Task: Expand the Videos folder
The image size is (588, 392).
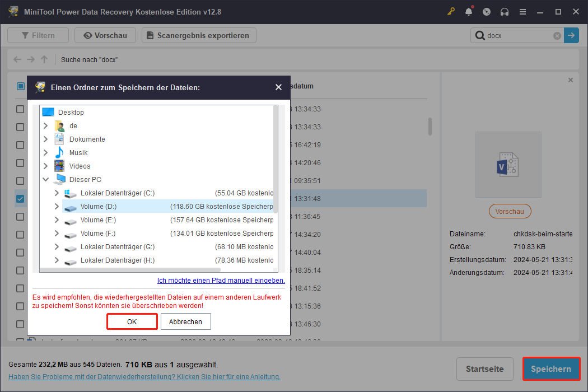Action: tap(46, 166)
